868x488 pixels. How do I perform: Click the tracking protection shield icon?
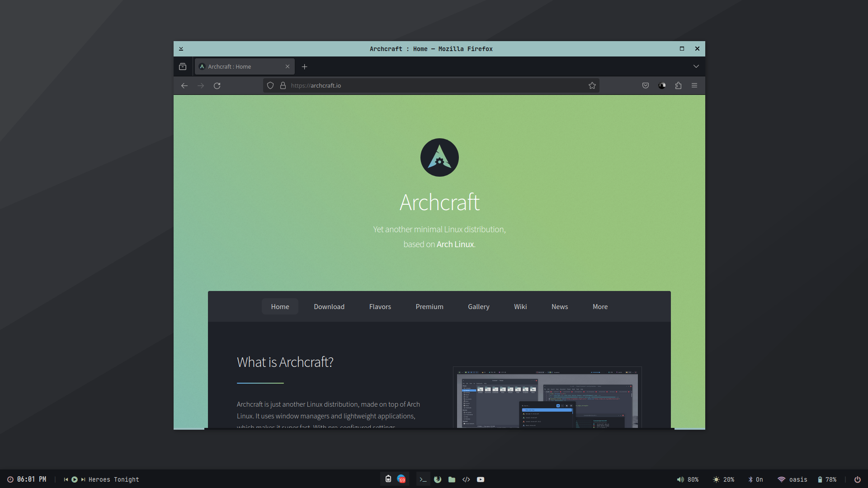click(270, 86)
